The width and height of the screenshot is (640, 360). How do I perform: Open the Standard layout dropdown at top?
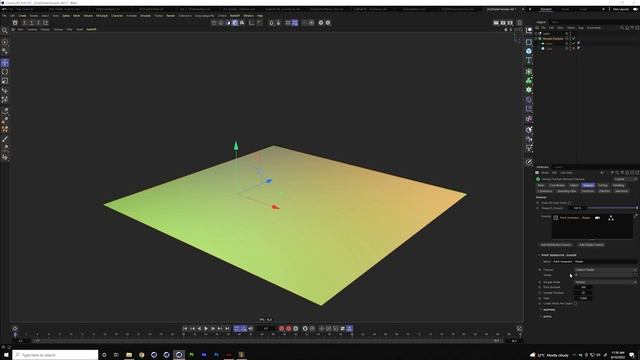[x=546, y=9]
